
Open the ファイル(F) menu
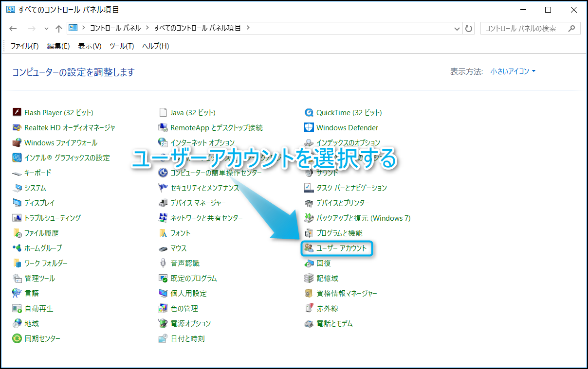[25, 46]
